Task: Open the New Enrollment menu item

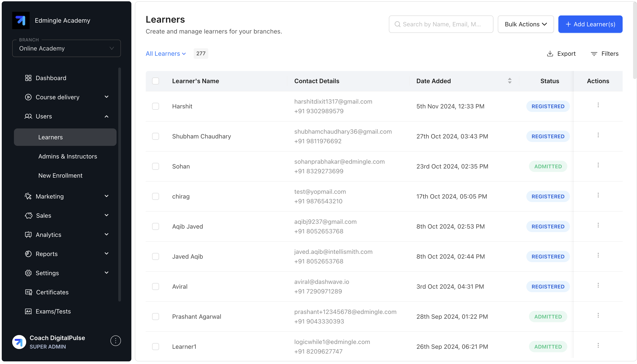Action: pyautogui.click(x=60, y=175)
